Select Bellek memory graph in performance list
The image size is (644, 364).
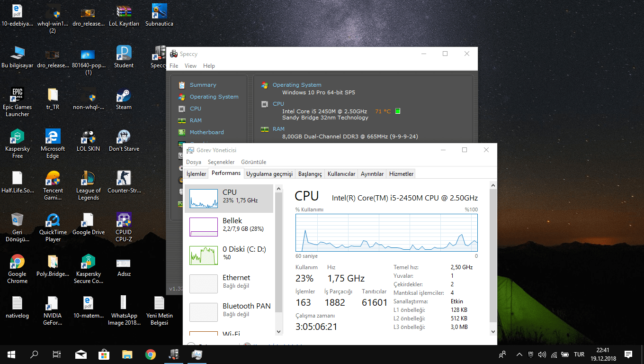click(x=229, y=227)
